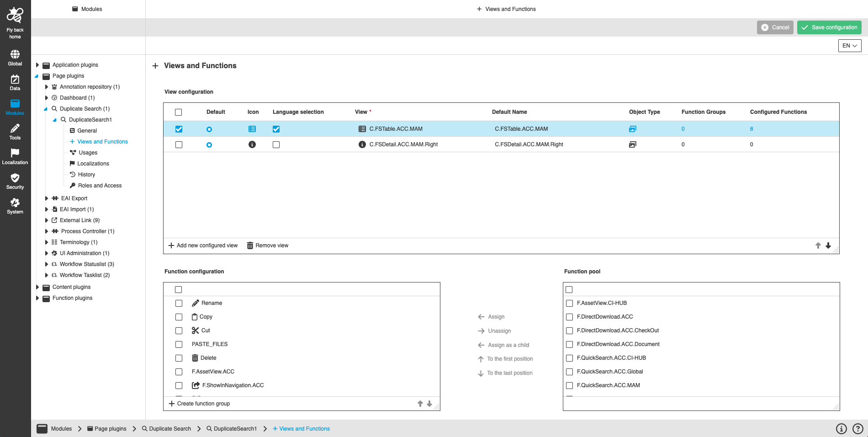Select the C.FSDetail.ACC.MAM.Right view row
868x437 pixels.
(403, 144)
